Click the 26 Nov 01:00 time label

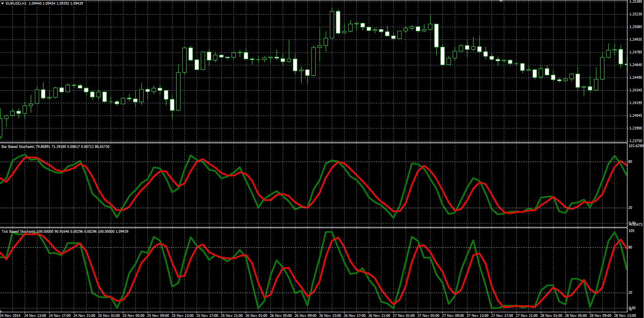(x=256, y=316)
